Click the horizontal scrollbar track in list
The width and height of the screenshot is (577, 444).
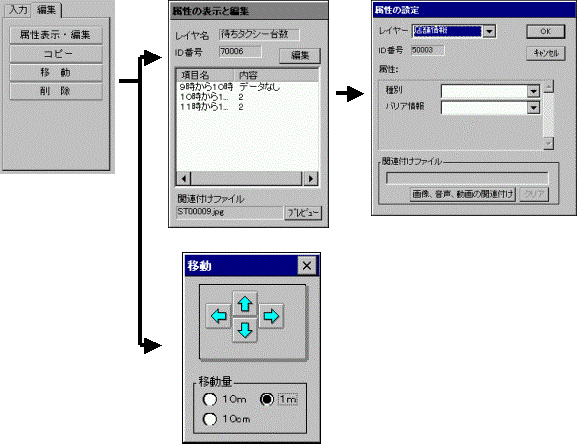(x=247, y=179)
